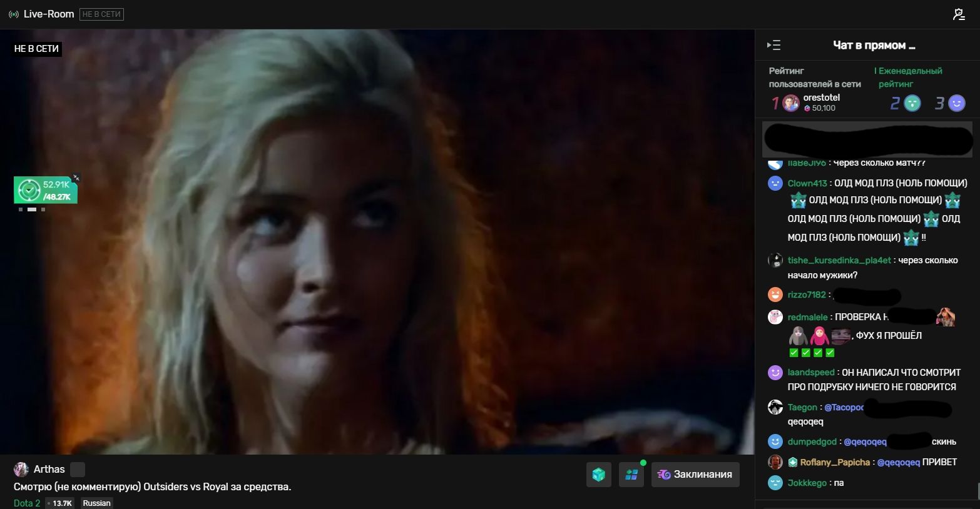
Task: Open the dumpedgod username
Action: tap(812, 441)
